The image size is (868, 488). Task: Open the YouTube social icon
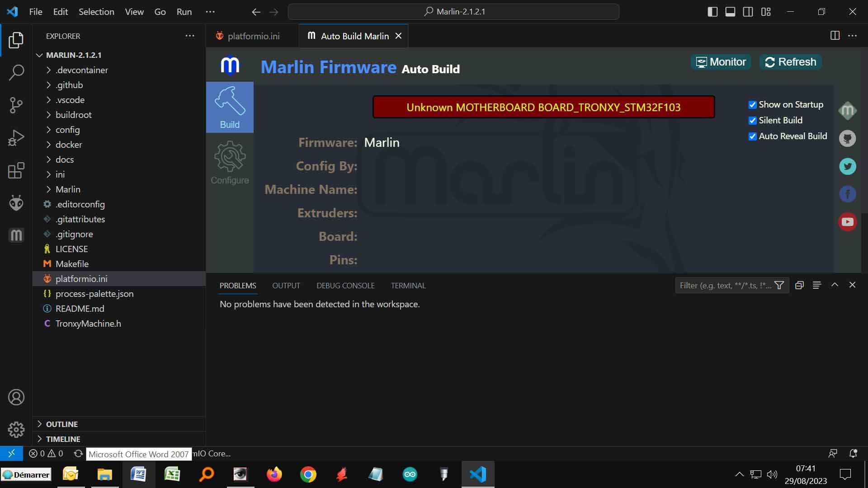coord(848,222)
